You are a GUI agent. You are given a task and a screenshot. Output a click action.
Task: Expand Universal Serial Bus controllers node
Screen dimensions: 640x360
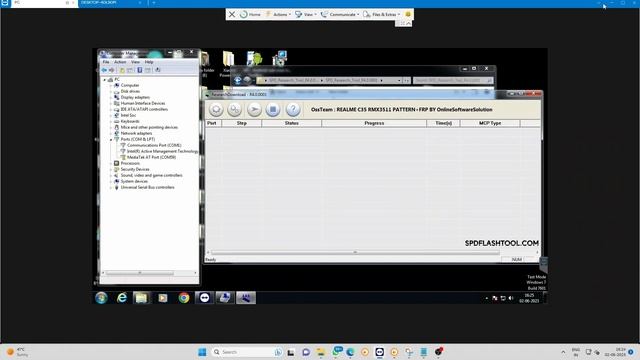(x=111, y=187)
